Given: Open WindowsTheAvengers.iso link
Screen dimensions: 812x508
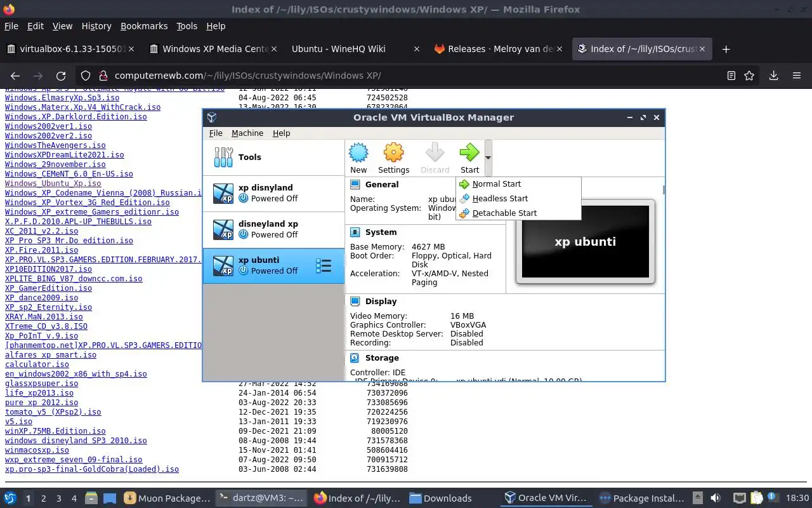Looking at the screenshot, I should pyautogui.click(x=55, y=145).
